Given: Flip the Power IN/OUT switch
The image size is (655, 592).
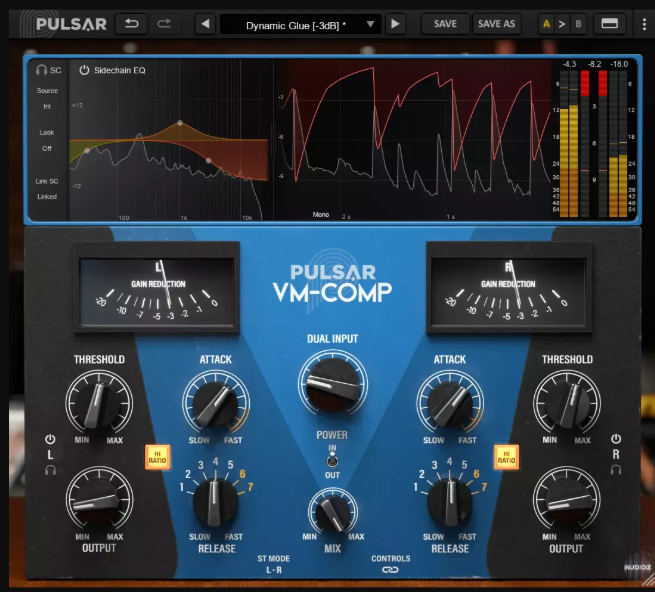Looking at the screenshot, I should coord(333,461).
